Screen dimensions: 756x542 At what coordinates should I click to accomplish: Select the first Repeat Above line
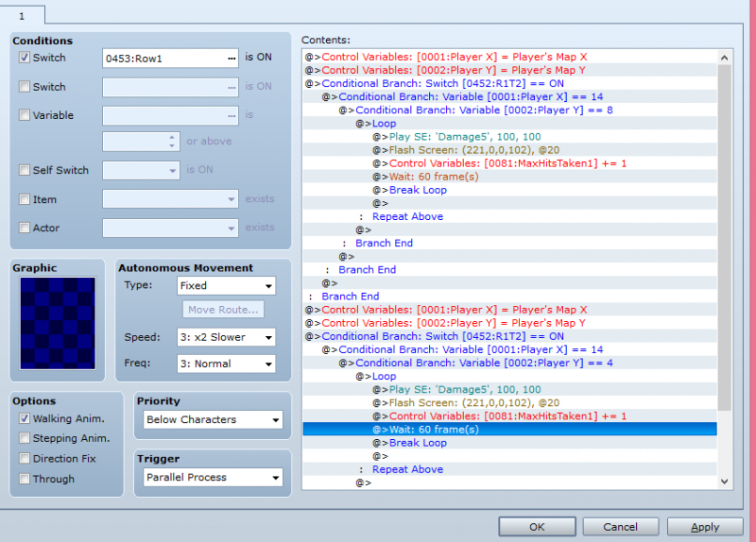click(510, 217)
